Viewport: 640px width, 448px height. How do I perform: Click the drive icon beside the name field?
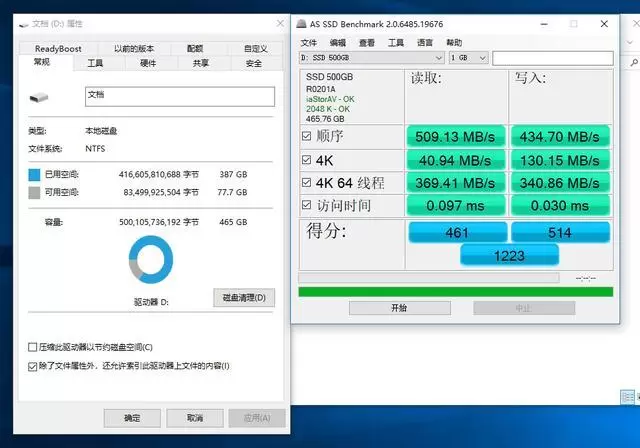pyautogui.click(x=40, y=98)
